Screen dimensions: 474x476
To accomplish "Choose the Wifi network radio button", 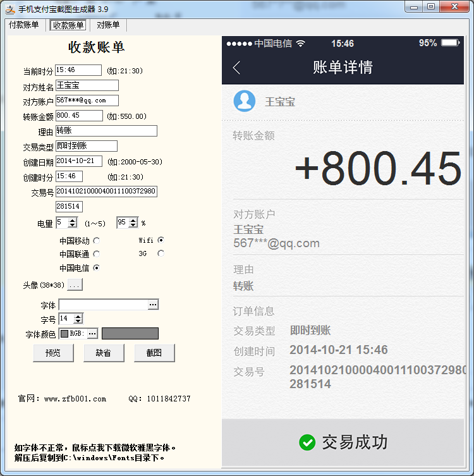I will (161, 240).
